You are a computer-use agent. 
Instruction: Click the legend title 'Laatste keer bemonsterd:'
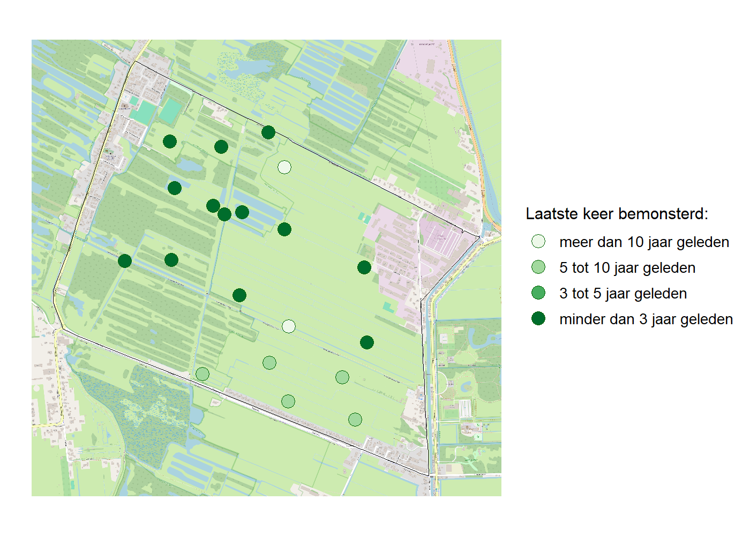617,214
